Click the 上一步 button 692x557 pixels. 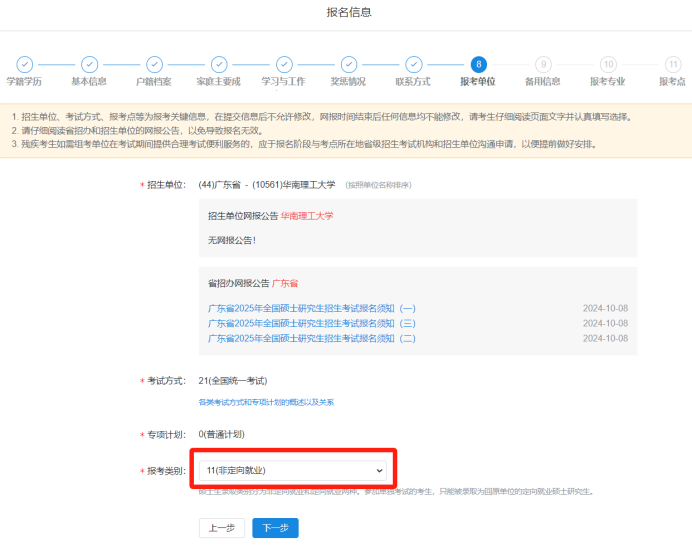(x=222, y=528)
